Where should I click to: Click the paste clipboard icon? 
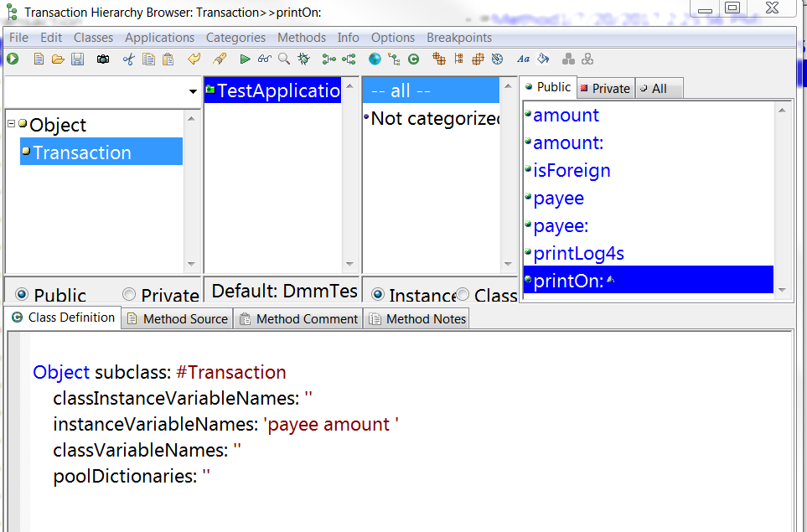[168, 59]
